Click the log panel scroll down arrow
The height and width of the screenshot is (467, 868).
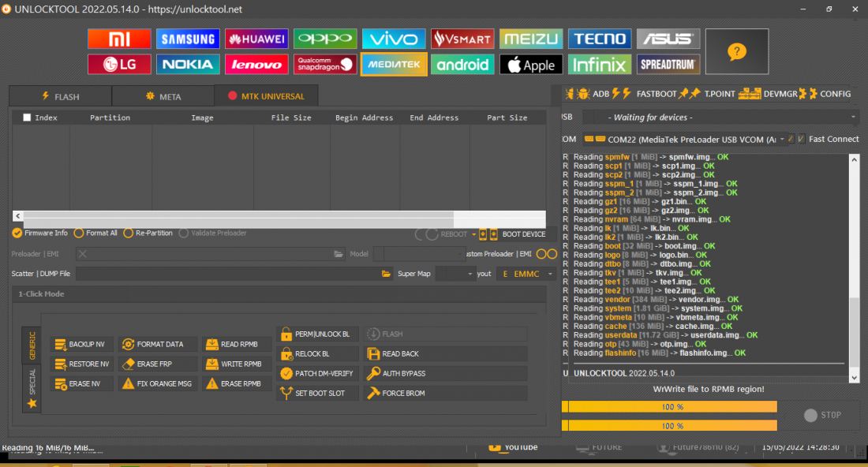pos(854,378)
